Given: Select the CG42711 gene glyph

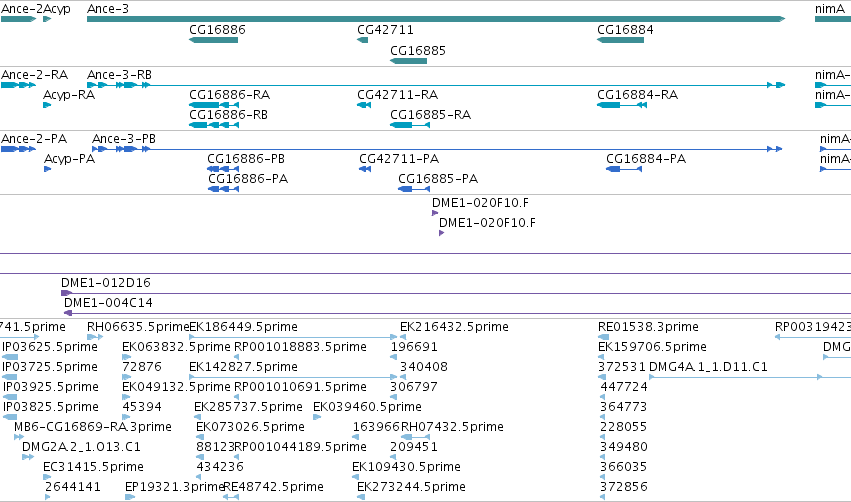Looking at the screenshot, I should point(363,40).
